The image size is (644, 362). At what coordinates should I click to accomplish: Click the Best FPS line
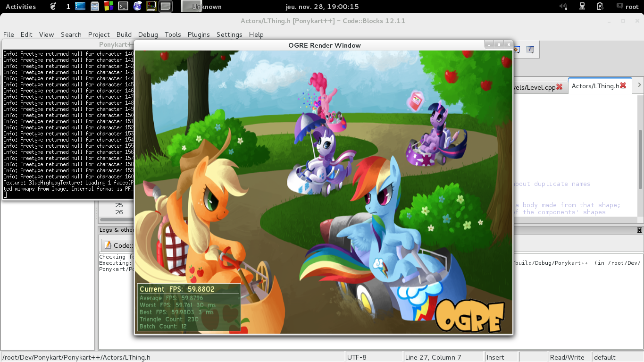(x=176, y=312)
